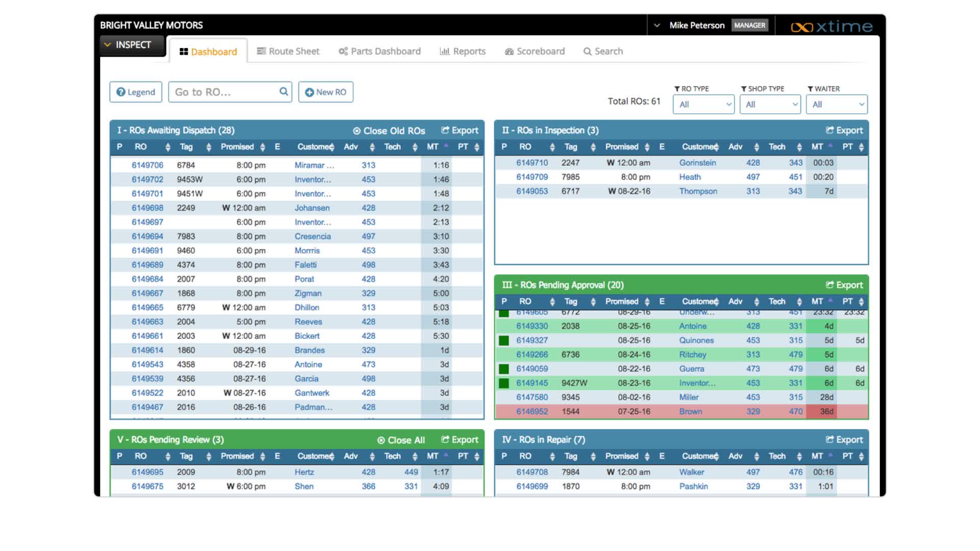The image size is (980, 551).
Task: Click Close Old ROs in Awaiting Dispatch
Action: pyautogui.click(x=389, y=131)
